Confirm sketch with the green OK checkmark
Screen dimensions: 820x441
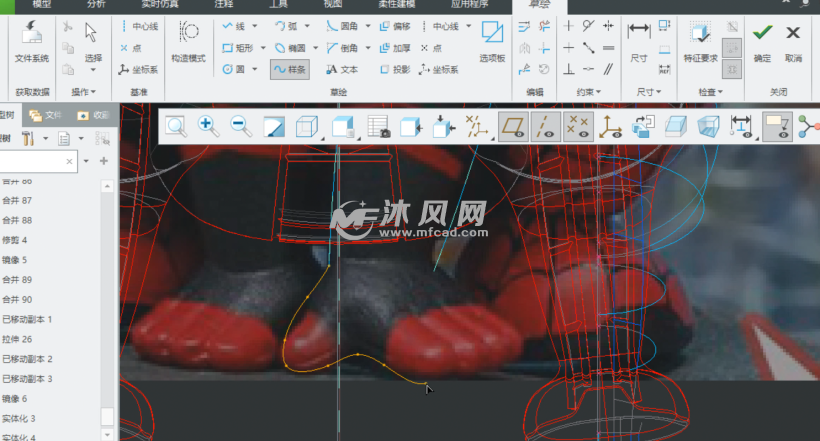pos(762,42)
